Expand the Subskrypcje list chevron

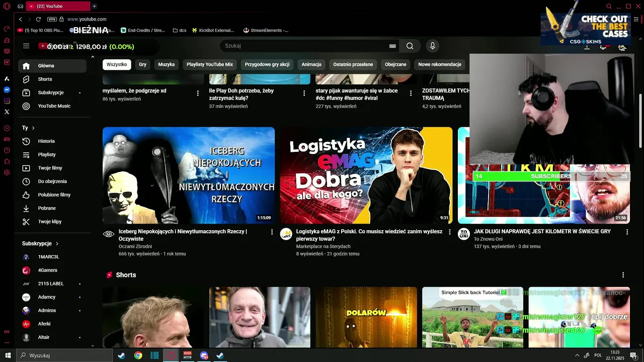tap(57, 243)
